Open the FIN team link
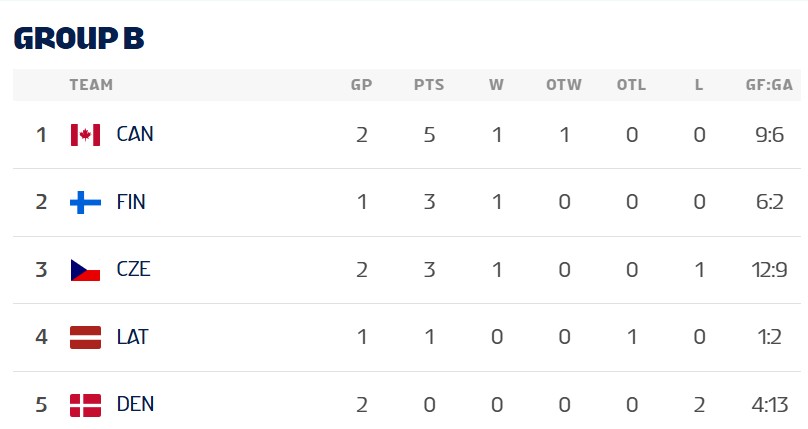808x429 pixels. (131, 202)
